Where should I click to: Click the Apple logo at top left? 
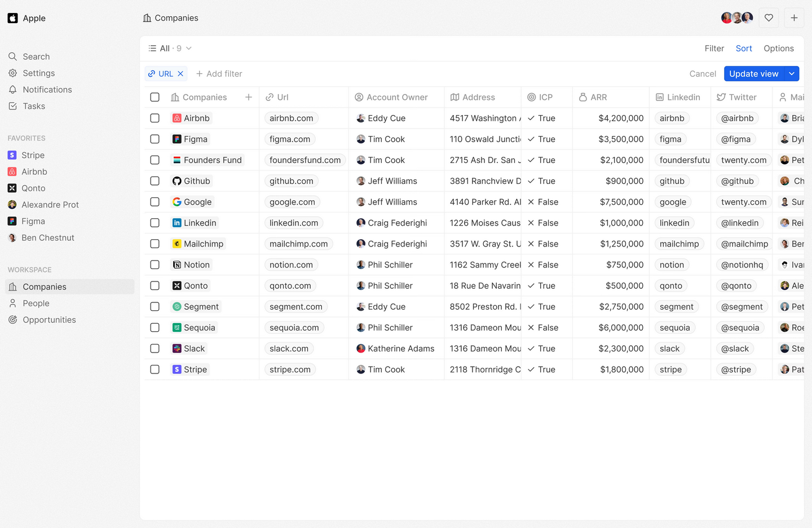12,17
